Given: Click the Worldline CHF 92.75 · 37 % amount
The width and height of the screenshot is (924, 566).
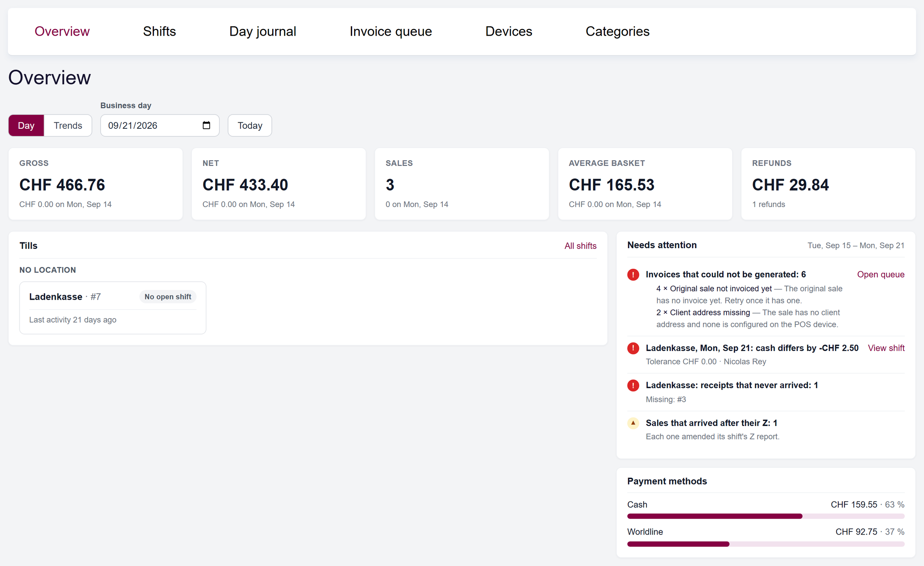Looking at the screenshot, I should point(869,532).
